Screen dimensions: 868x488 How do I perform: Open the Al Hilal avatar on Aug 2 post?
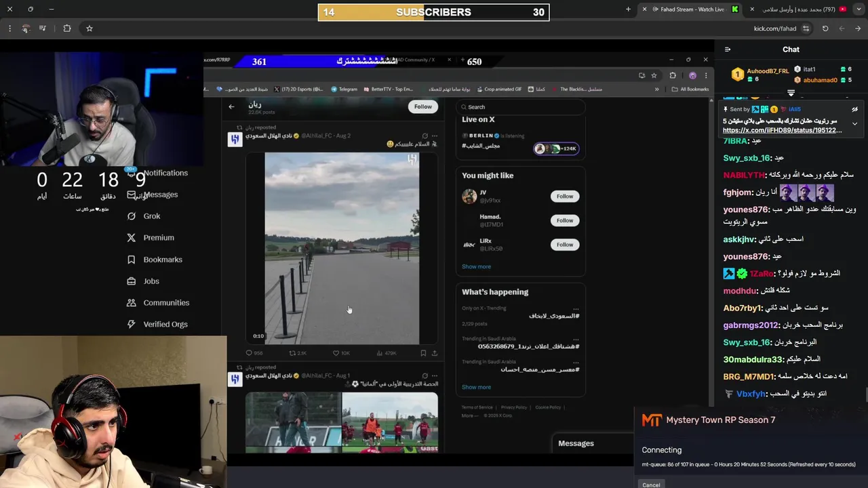[x=235, y=140]
